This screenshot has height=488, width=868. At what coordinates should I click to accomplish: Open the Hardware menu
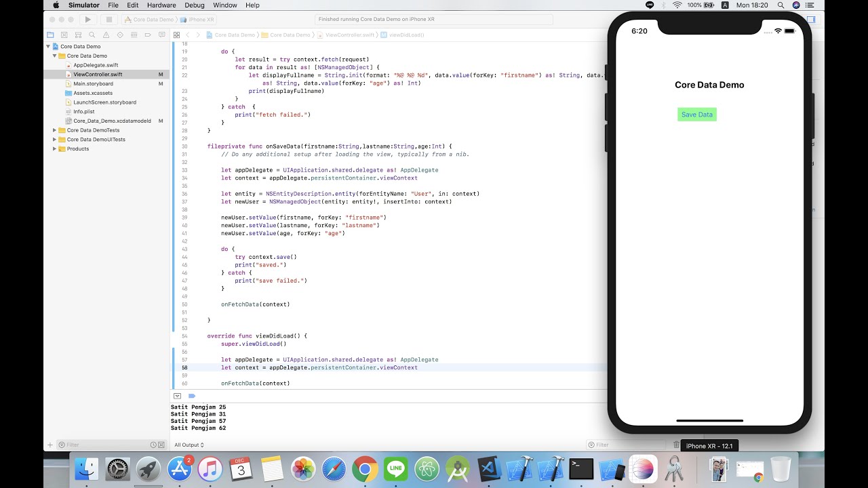[x=161, y=5]
